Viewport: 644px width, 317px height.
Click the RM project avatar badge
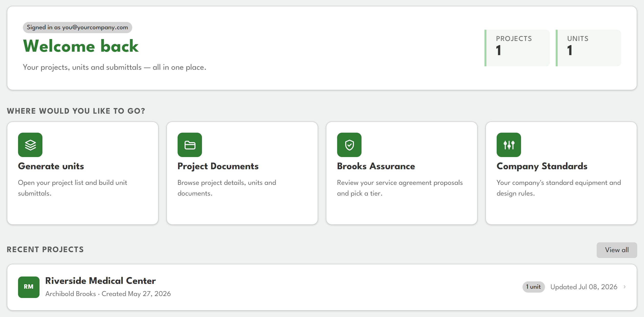(x=29, y=287)
